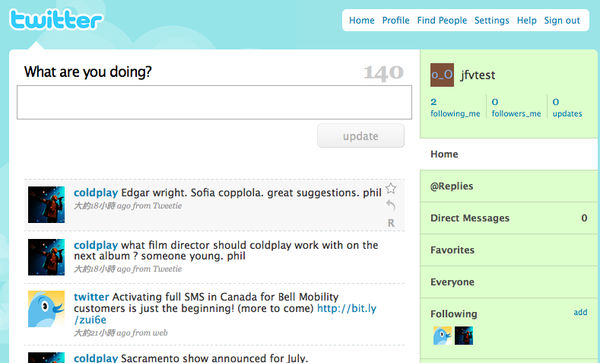Select Home tab in sidebar
This screenshot has width=600, height=363.
pos(509,154)
